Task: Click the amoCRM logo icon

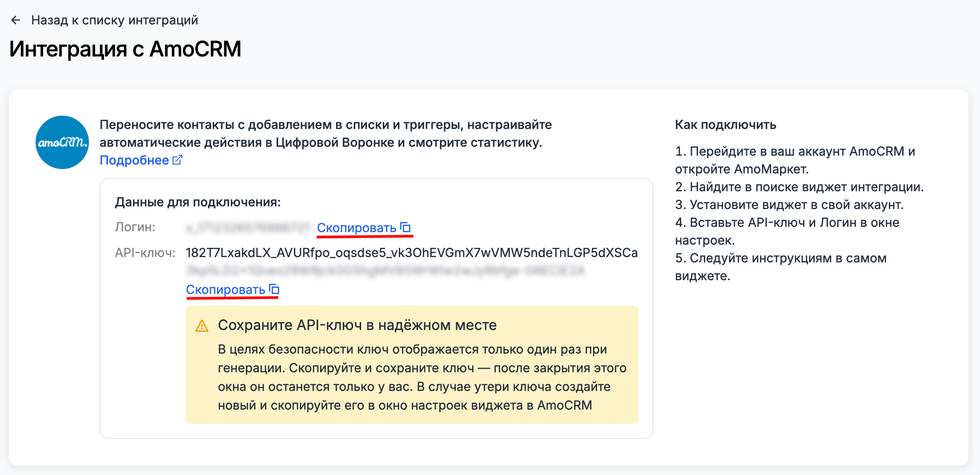Action: pyautogui.click(x=62, y=143)
